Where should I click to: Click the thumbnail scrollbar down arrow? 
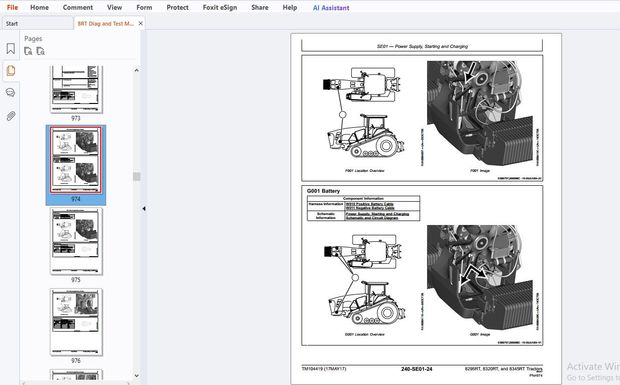136,376
